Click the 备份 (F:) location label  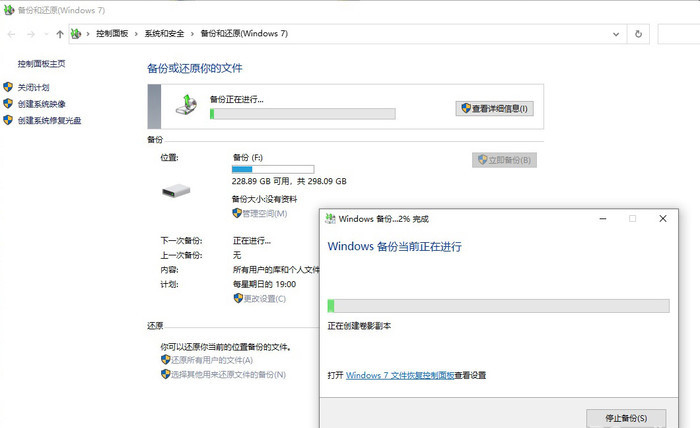click(x=248, y=158)
